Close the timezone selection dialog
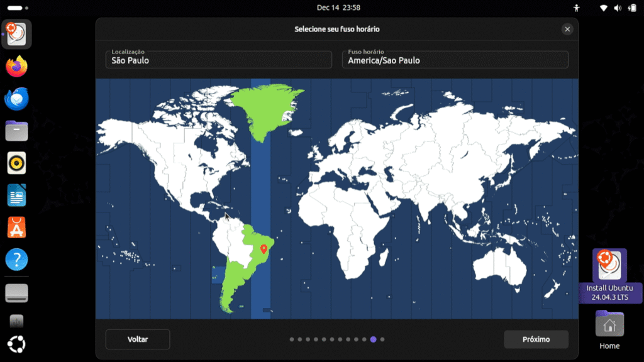This screenshot has width=644, height=362. coord(567,29)
